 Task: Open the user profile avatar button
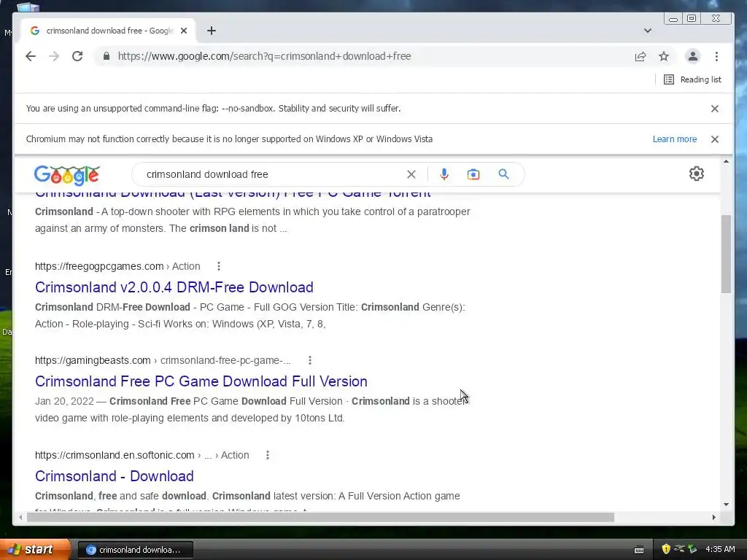(x=693, y=56)
